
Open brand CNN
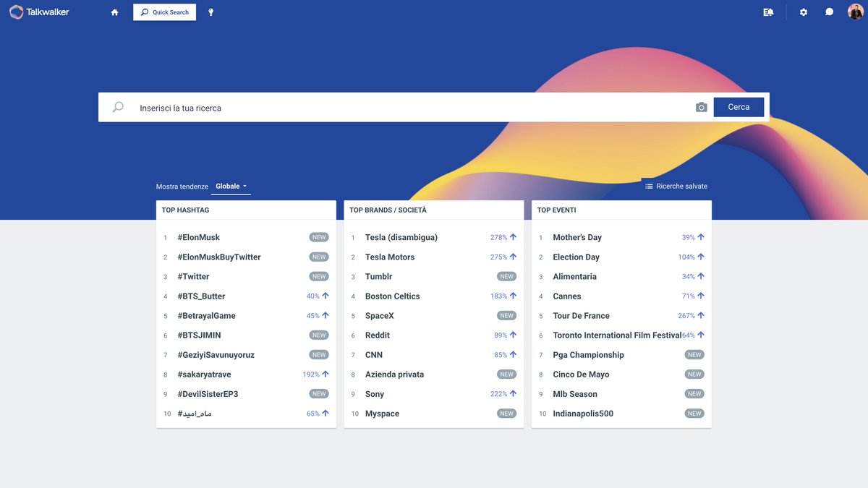click(374, 354)
